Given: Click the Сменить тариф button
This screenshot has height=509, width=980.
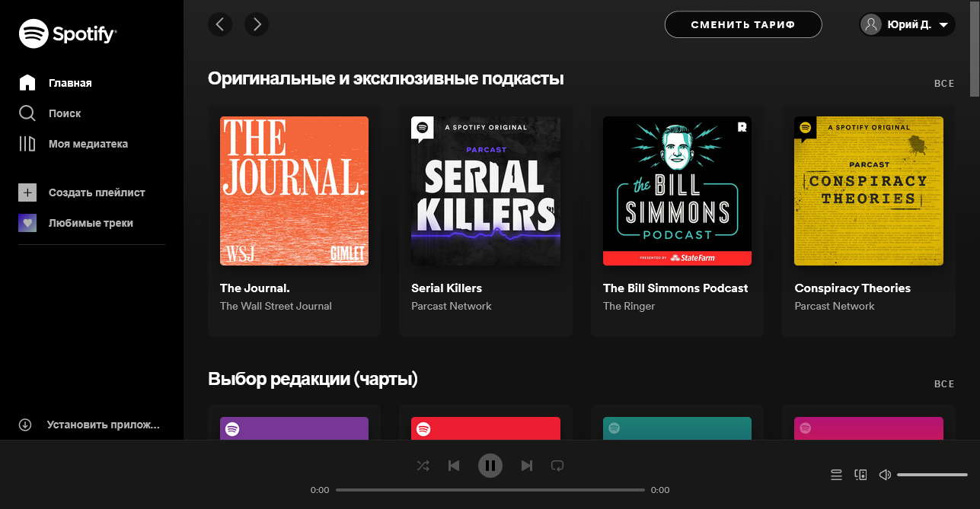Looking at the screenshot, I should coord(743,24).
